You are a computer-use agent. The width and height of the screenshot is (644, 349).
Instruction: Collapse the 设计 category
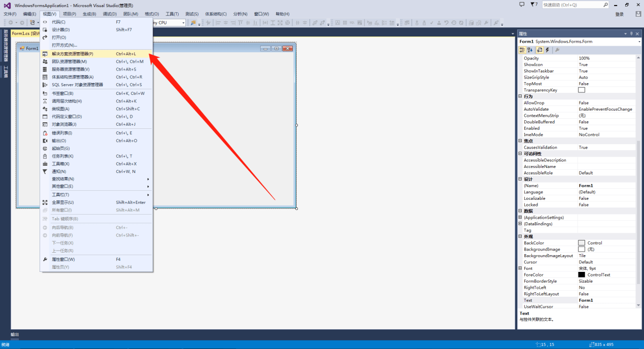[x=520, y=179]
